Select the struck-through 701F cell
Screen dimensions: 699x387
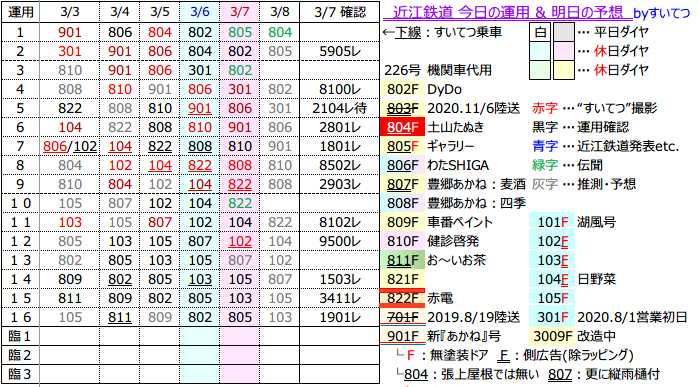(402, 317)
